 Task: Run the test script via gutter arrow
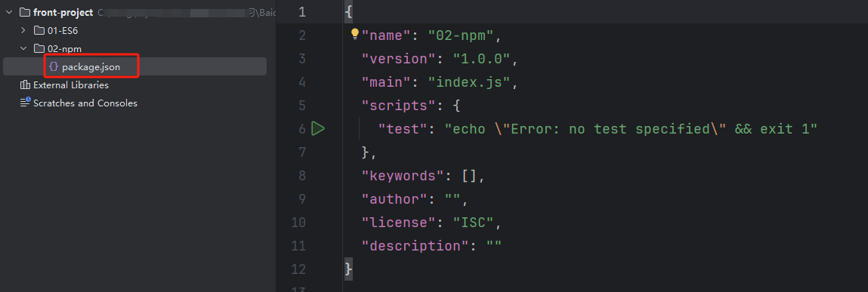tap(318, 129)
